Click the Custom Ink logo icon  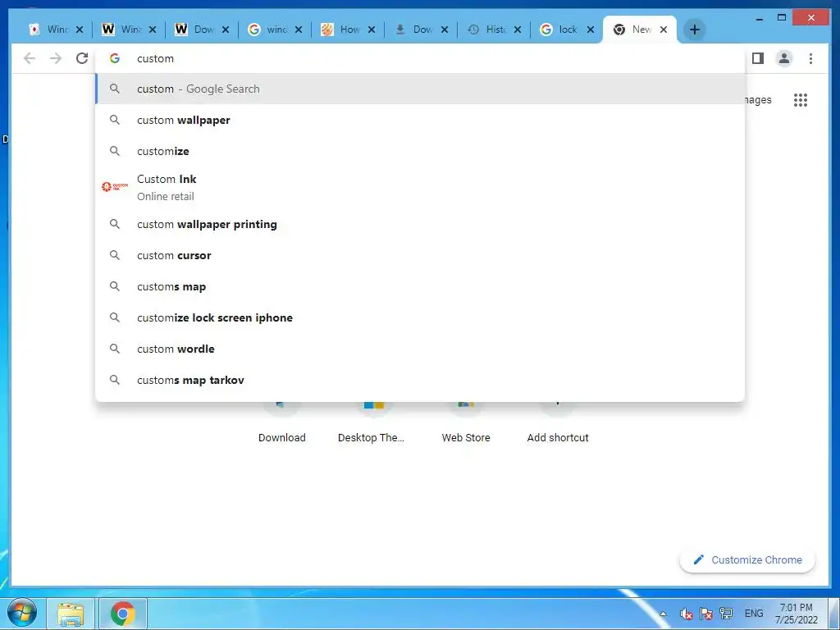(115, 186)
